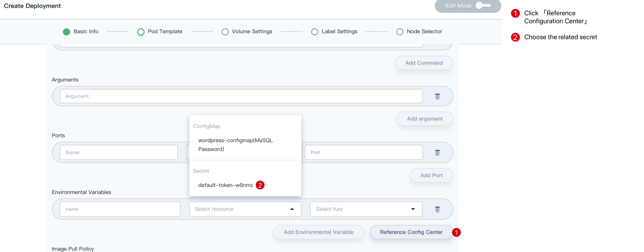Screen dimensions: 644x252
Task: Click Reference Config Center button
Action: click(x=411, y=232)
